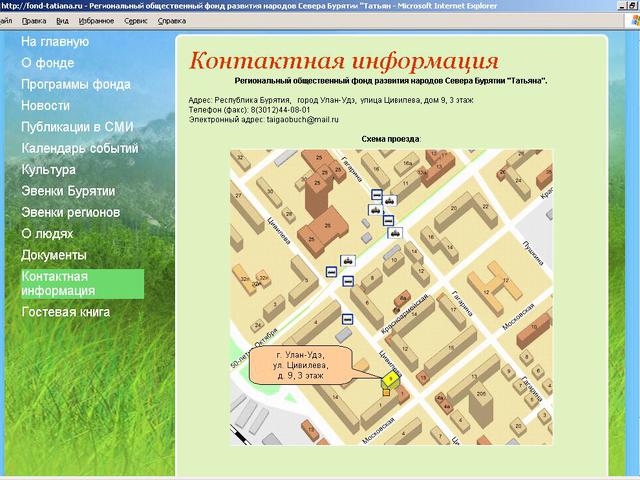Click the email taigaobuch@mail.ru

click(303, 120)
